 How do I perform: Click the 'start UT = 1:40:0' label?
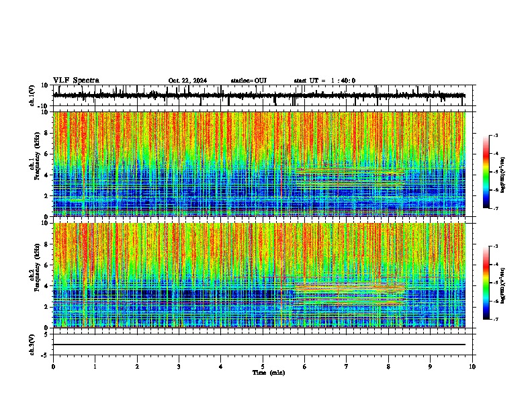click(x=324, y=81)
